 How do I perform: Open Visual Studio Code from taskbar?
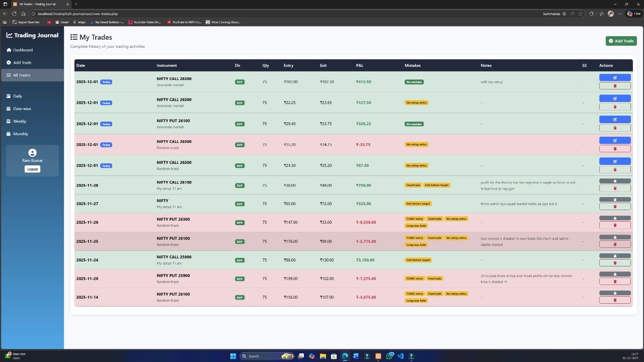pyautogui.click(x=400, y=356)
